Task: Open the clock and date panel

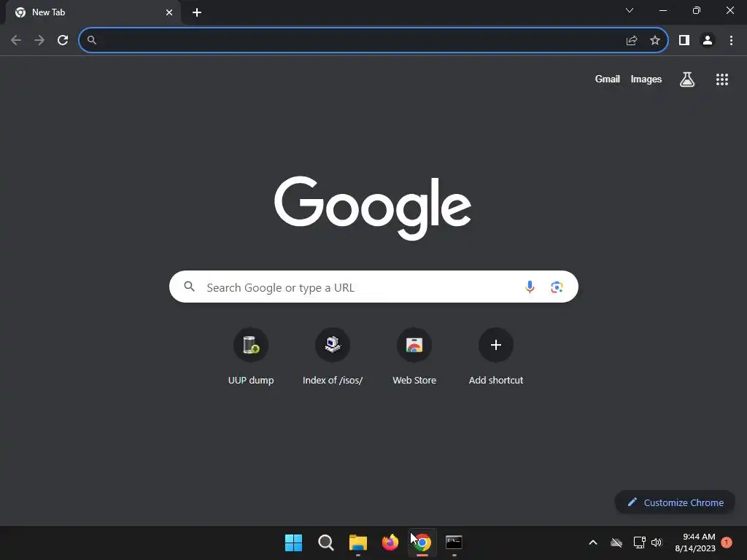Action: [x=695, y=542]
